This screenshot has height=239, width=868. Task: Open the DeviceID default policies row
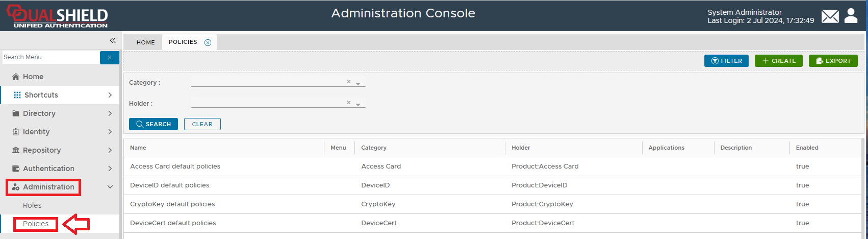click(x=170, y=185)
